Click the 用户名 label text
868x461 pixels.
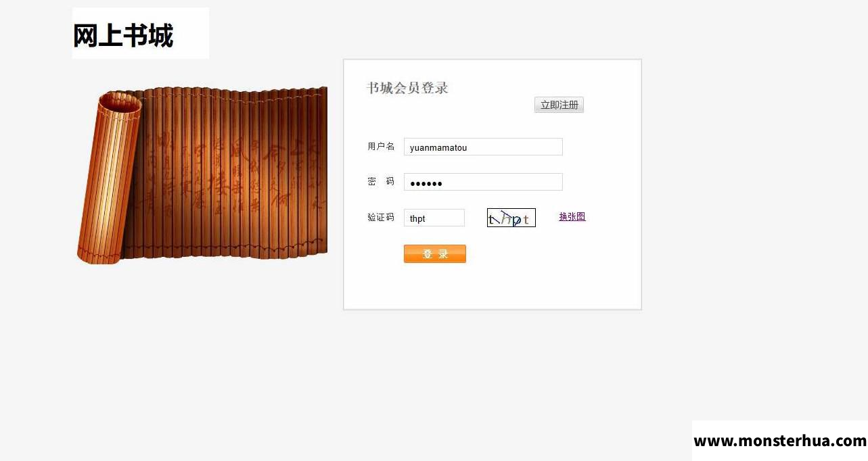point(381,147)
